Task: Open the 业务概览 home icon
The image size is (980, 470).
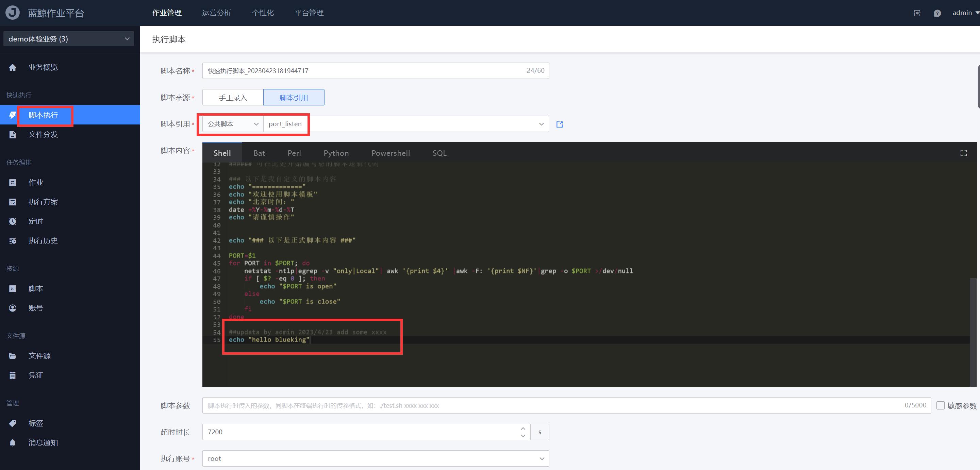Action: [13, 67]
